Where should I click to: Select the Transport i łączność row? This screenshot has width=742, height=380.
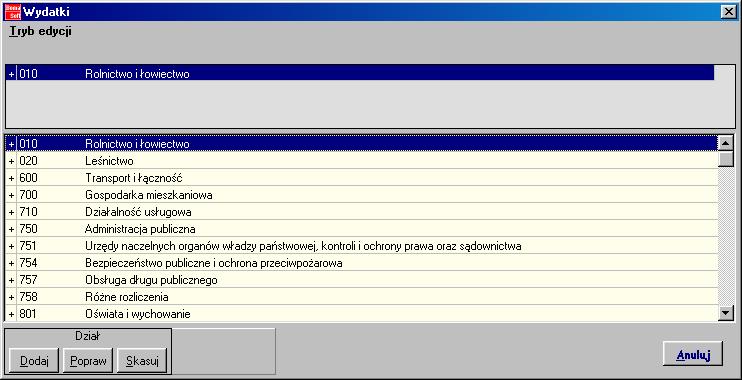coord(362,178)
